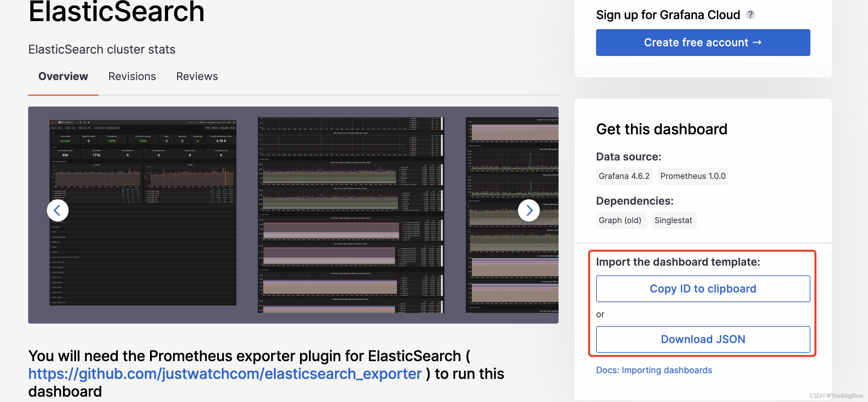Viewport: 868px width, 402px height.
Task: Click the middle dashboard preview screenshot
Action: (350, 216)
